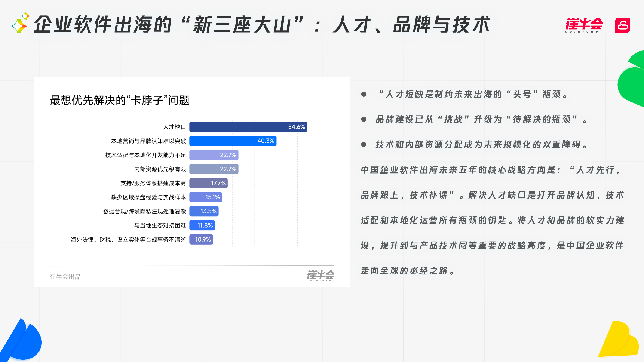The width and height of the screenshot is (644, 362).
Task: Click the 人才缺口 axis label
Action: point(174,127)
